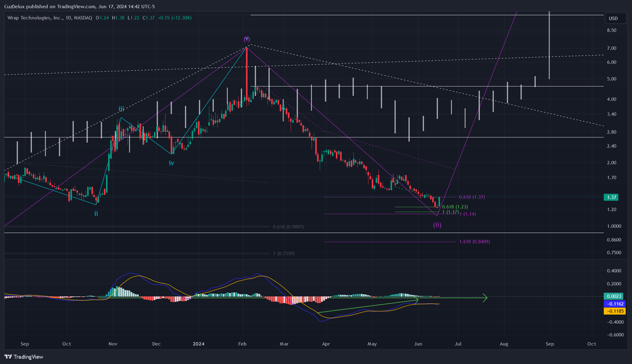Image resolution: width=632 pixels, height=364 pixels.
Task: Click the NASDAQ exchange label
Action: (83, 18)
